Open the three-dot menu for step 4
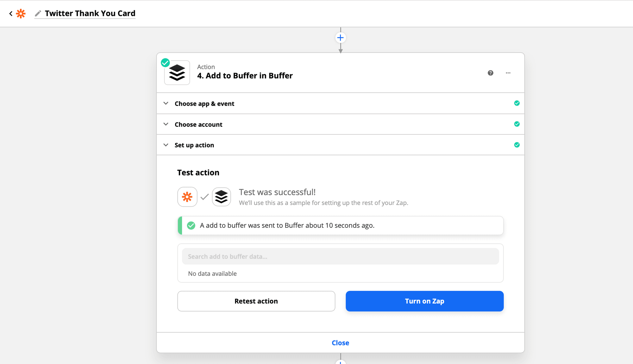633x364 pixels. click(508, 73)
